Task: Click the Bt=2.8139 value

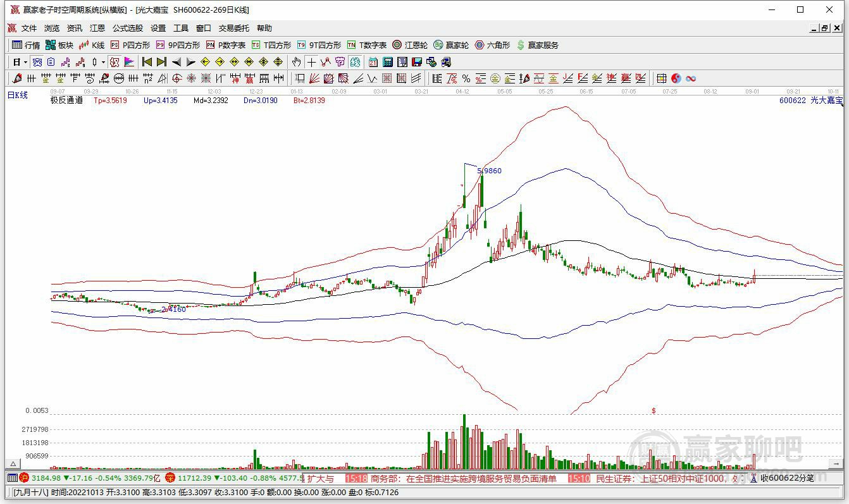Action: coord(309,100)
